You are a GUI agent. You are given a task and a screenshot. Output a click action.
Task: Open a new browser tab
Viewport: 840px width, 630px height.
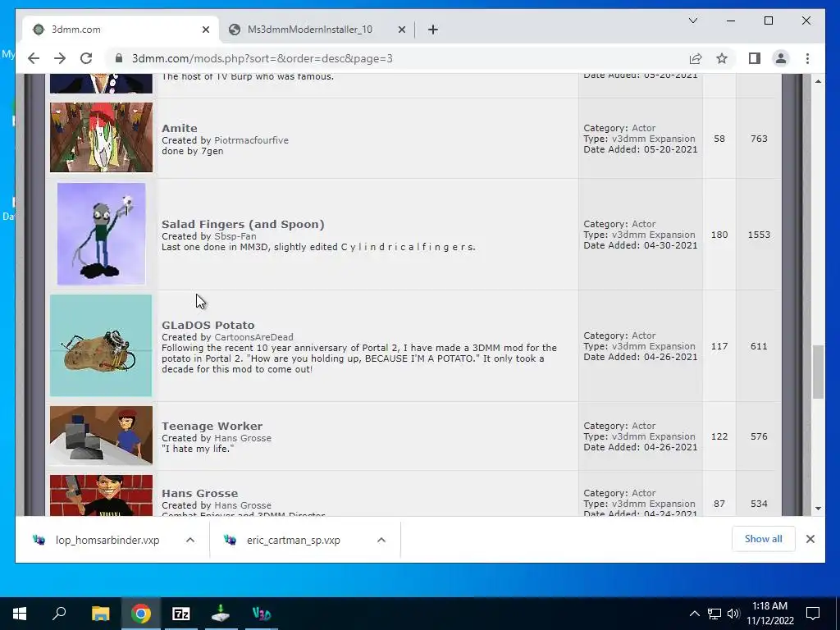click(433, 30)
